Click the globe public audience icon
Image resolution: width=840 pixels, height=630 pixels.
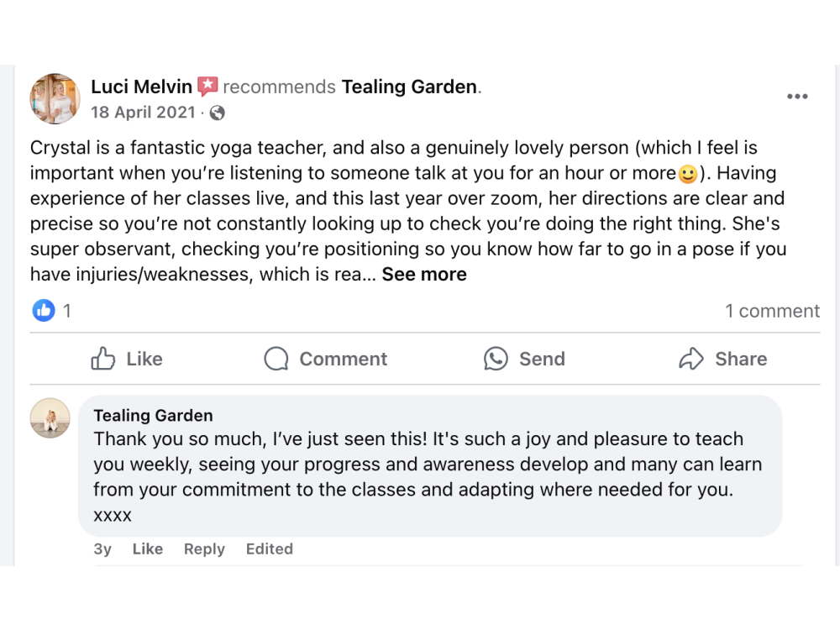tap(217, 113)
